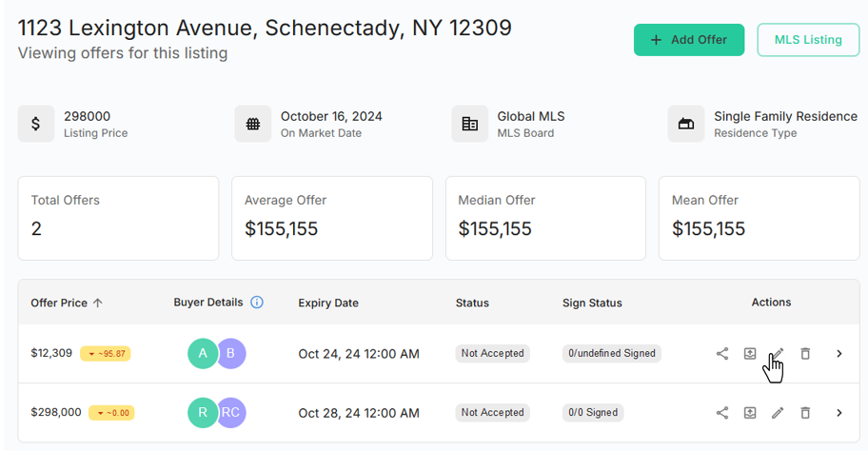Click the ~95.87 price difference badge
This screenshot has height=451, width=868.
point(106,354)
